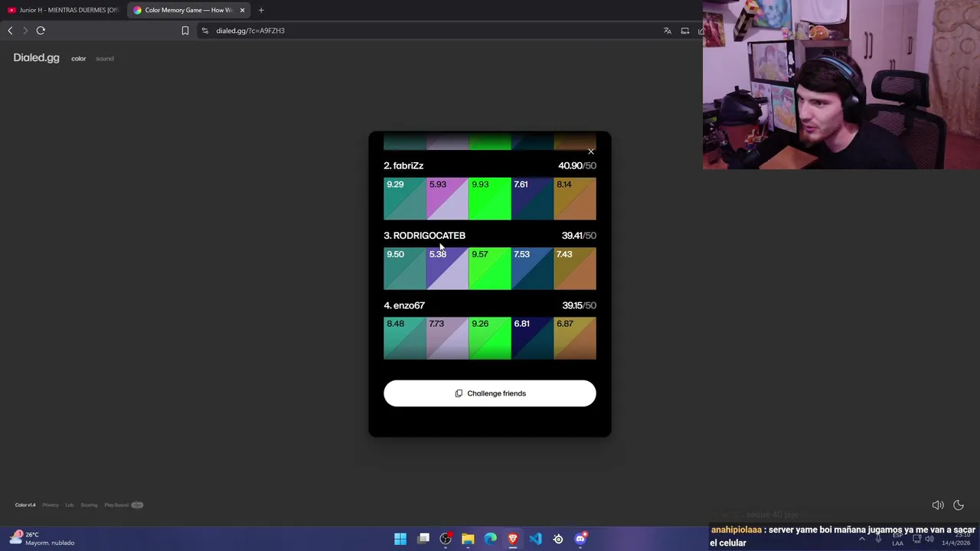This screenshot has width=980, height=551.
Task: Reload the current page
Action: point(41,31)
